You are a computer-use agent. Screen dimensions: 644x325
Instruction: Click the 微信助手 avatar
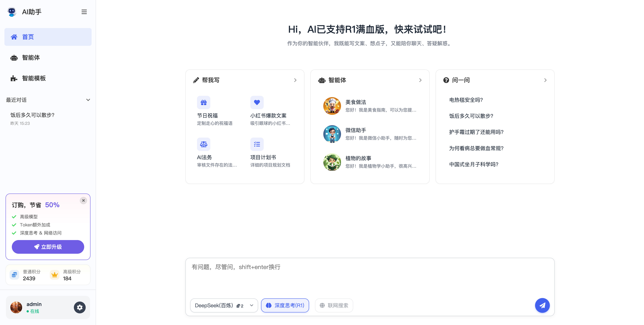(x=332, y=134)
